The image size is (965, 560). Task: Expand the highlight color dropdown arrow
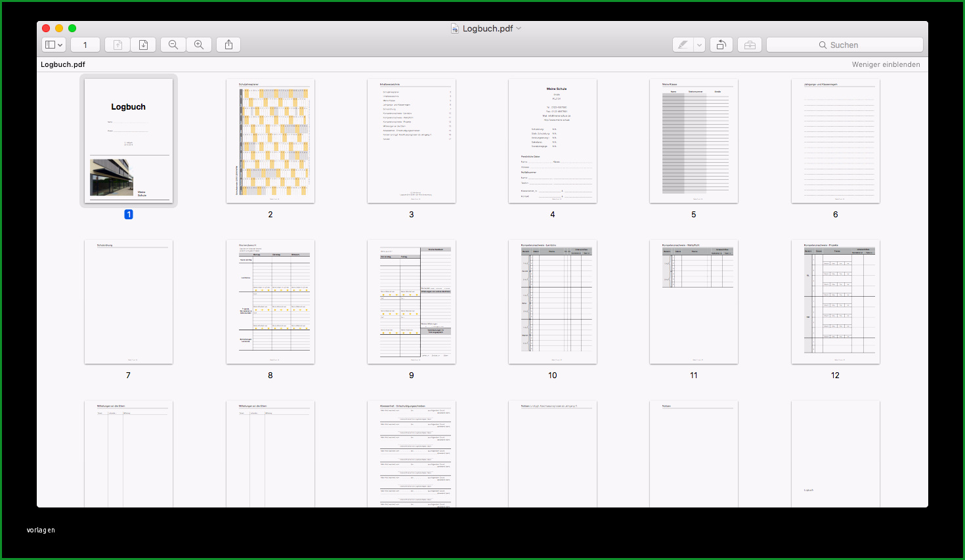[x=700, y=45]
